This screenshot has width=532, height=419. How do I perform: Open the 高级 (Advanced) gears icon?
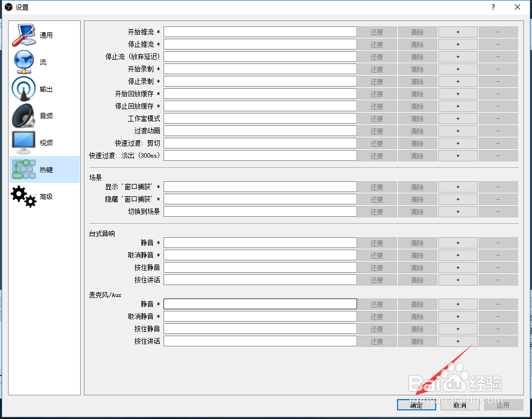tap(24, 196)
